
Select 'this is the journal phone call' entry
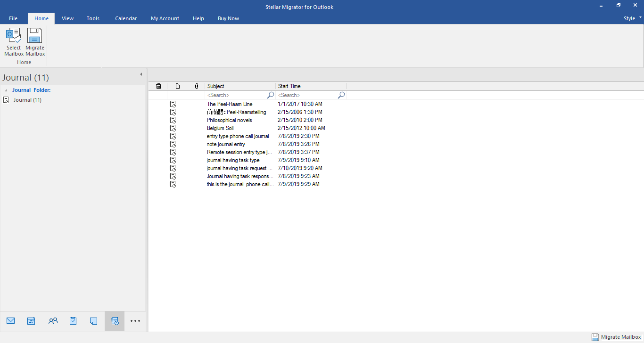tap(240, 184)
